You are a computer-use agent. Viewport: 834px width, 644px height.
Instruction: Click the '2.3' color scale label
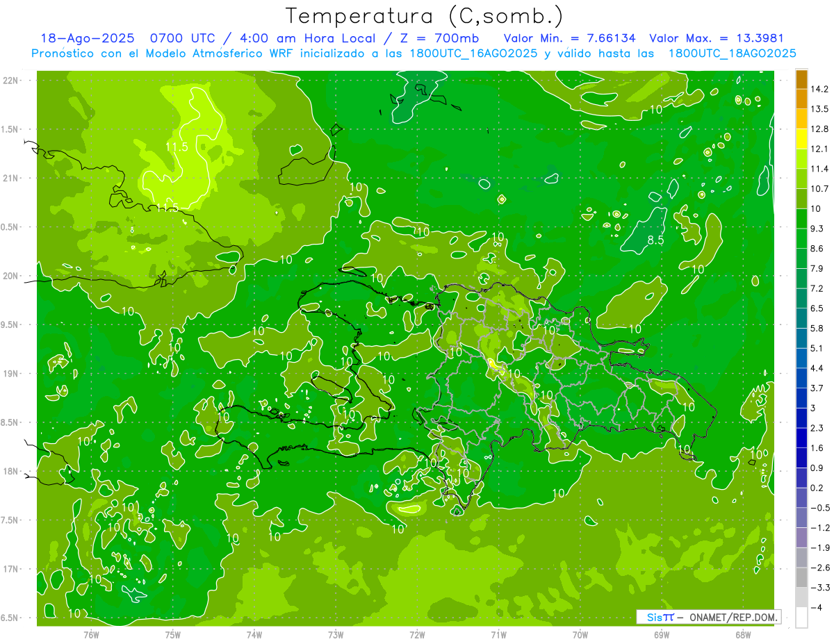pyautogui.click(x=817, y=428)
